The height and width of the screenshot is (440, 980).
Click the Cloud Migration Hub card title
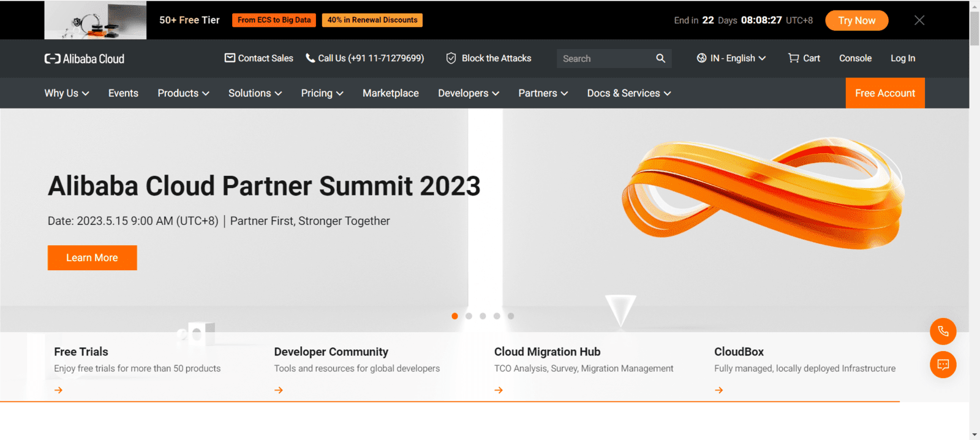click(x=548, y=352)
